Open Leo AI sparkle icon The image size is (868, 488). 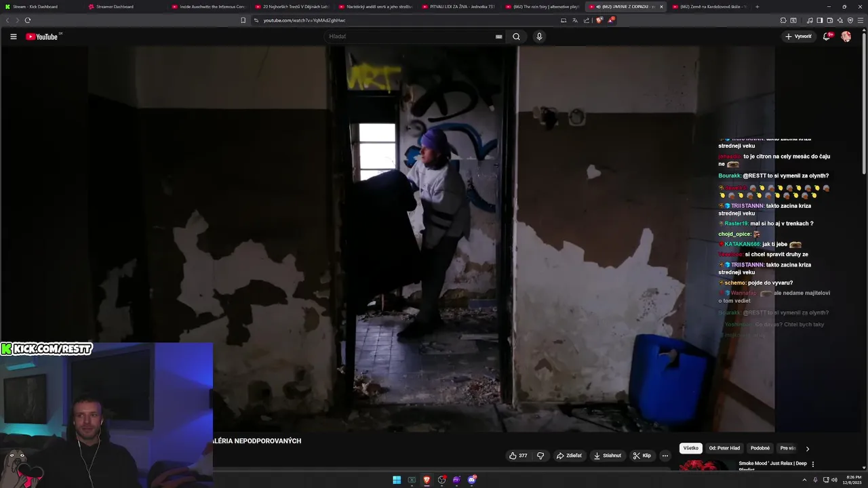(x=840, y=20)
